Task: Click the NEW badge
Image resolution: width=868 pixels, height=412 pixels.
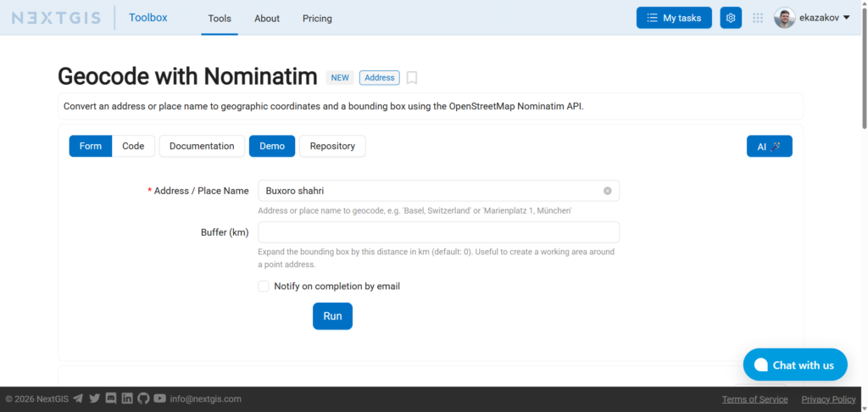Action: 340,77
